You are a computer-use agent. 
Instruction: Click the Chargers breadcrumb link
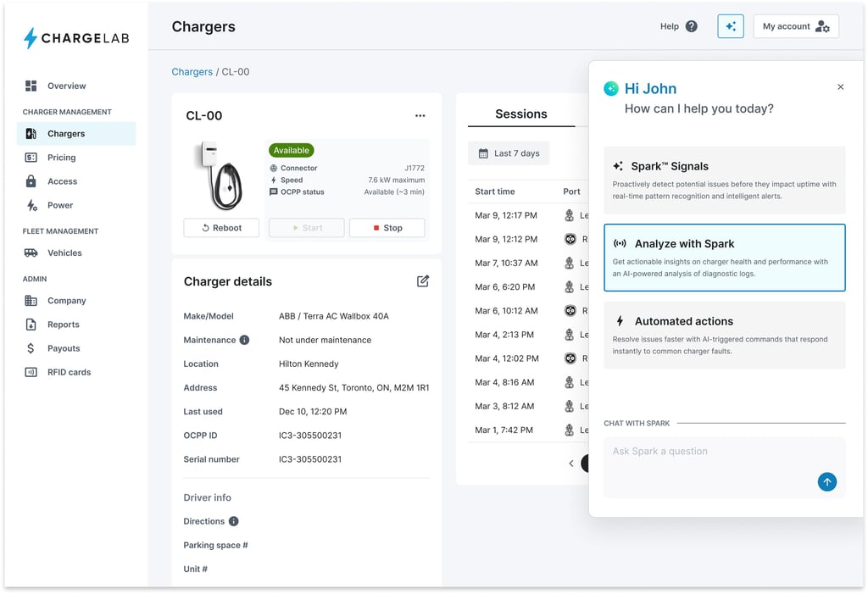coord(192,72)
